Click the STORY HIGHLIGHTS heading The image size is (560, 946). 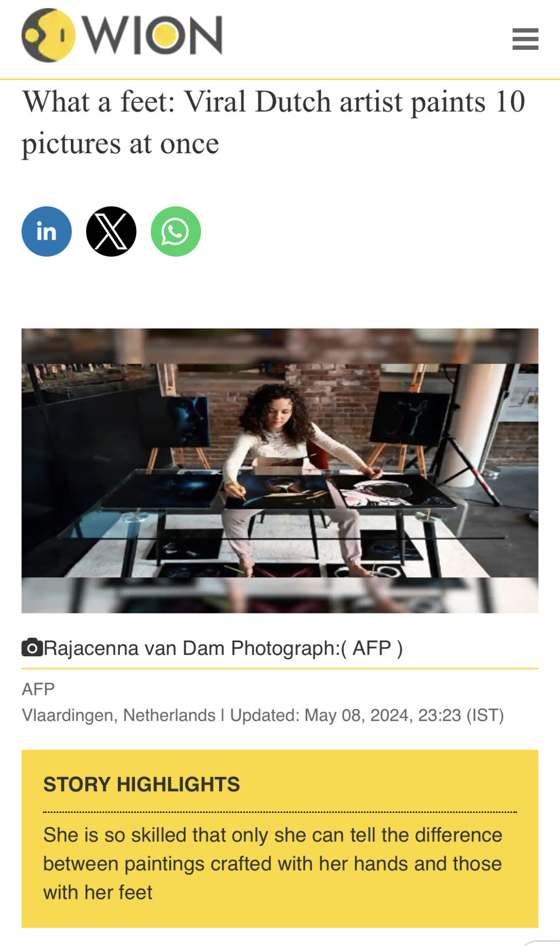(x=142, y=784)
